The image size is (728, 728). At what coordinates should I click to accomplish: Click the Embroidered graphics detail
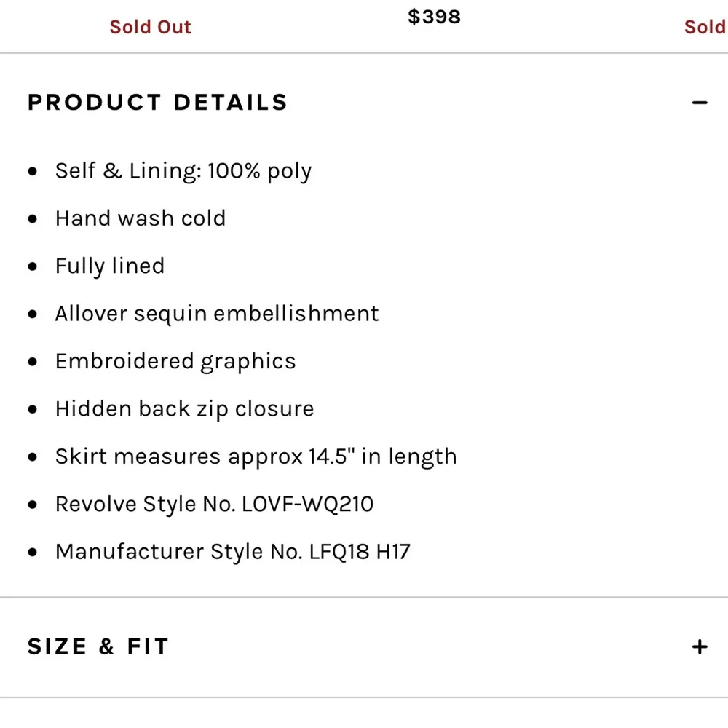[175, 361]
